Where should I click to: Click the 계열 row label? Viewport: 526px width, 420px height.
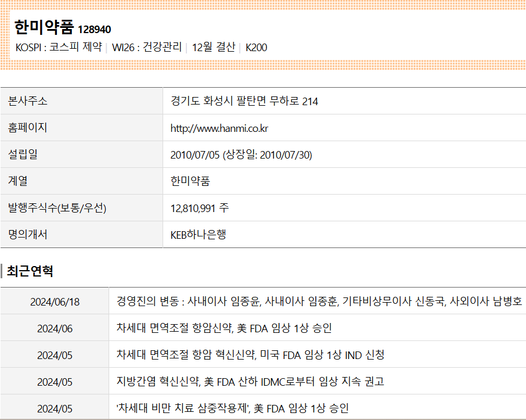click(x=18, y=181)
